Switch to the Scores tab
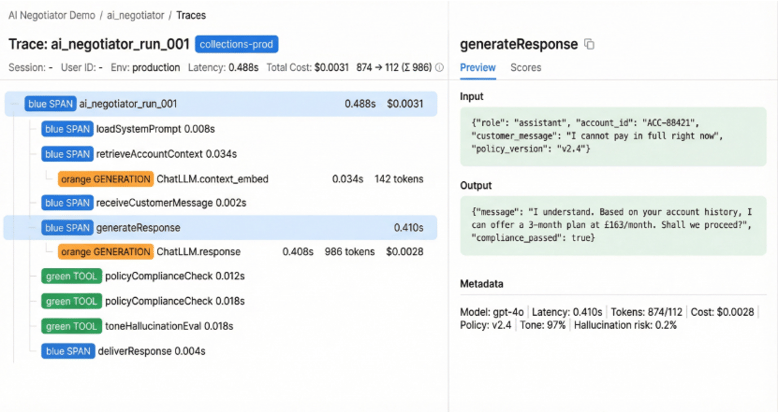 pos(526,68)
